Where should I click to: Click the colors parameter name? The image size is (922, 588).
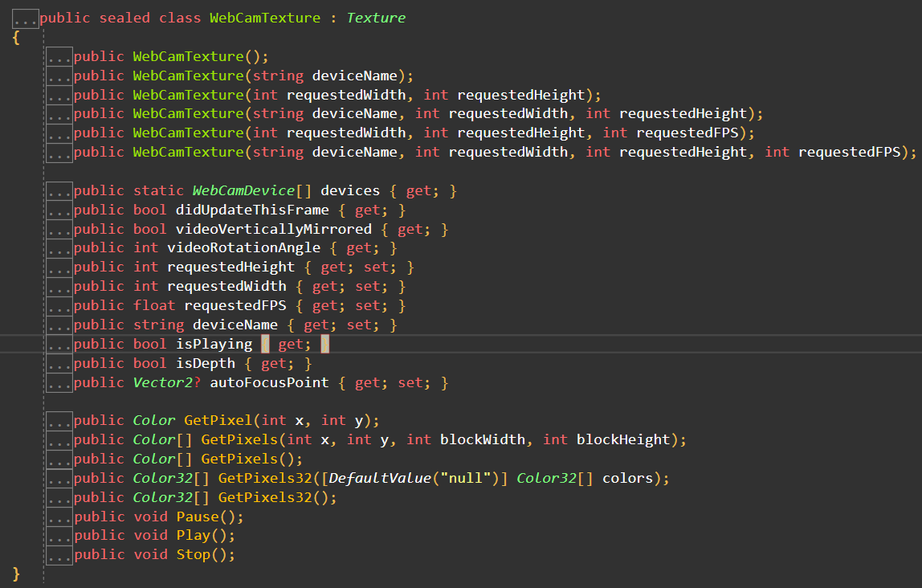point(628,478)
